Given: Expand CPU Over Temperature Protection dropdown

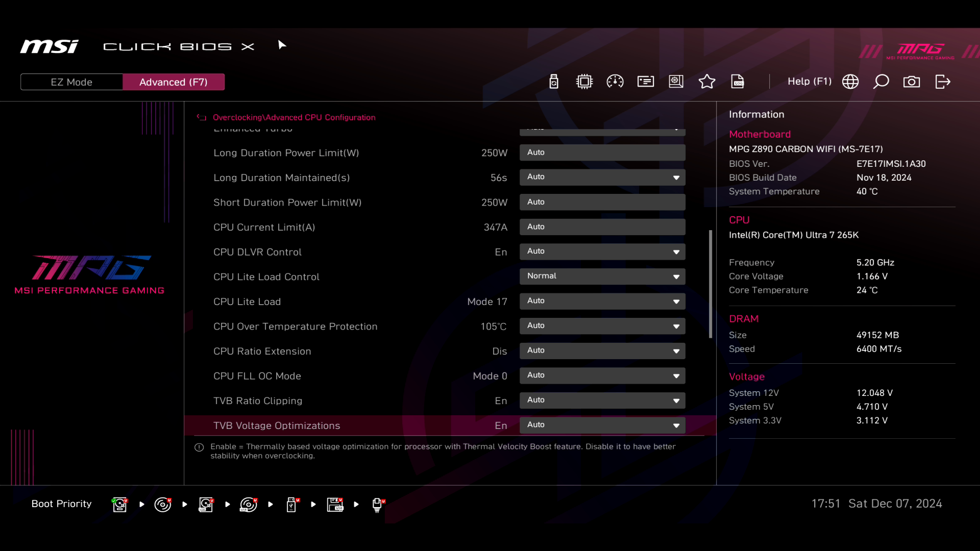Looking at the screenshot, I should tap(602, 326).
